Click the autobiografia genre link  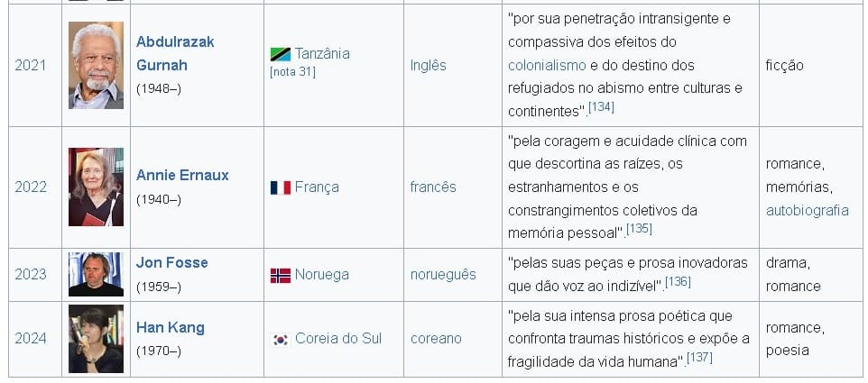point(807,210)
